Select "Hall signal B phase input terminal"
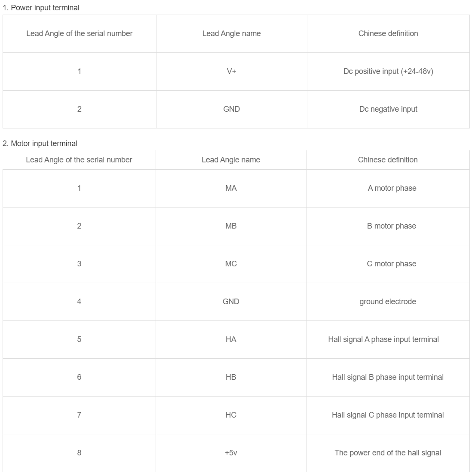Viewport: 475px width, 476px height. pos(388,377)
